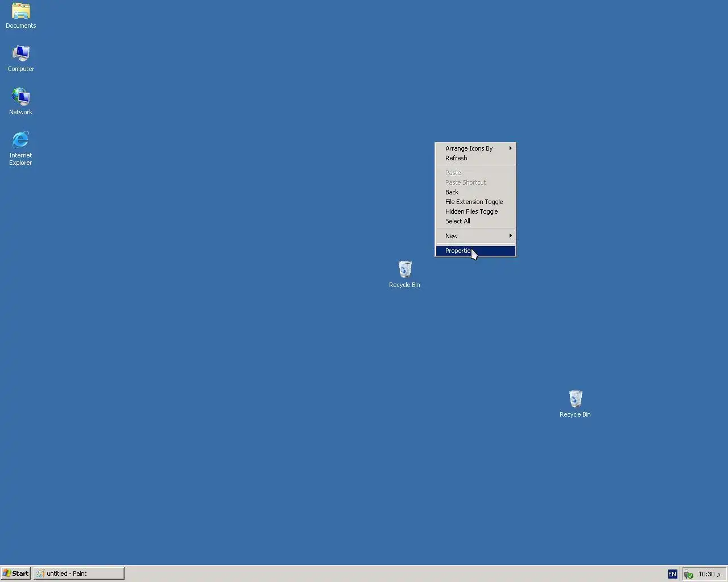Click Hidden Files Toggle menu entry

pos(475,211)
